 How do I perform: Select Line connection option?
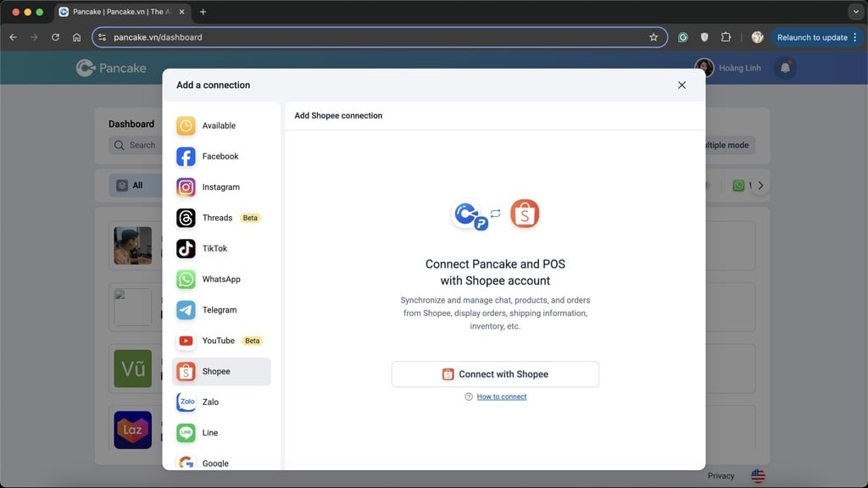click(221, 433)
